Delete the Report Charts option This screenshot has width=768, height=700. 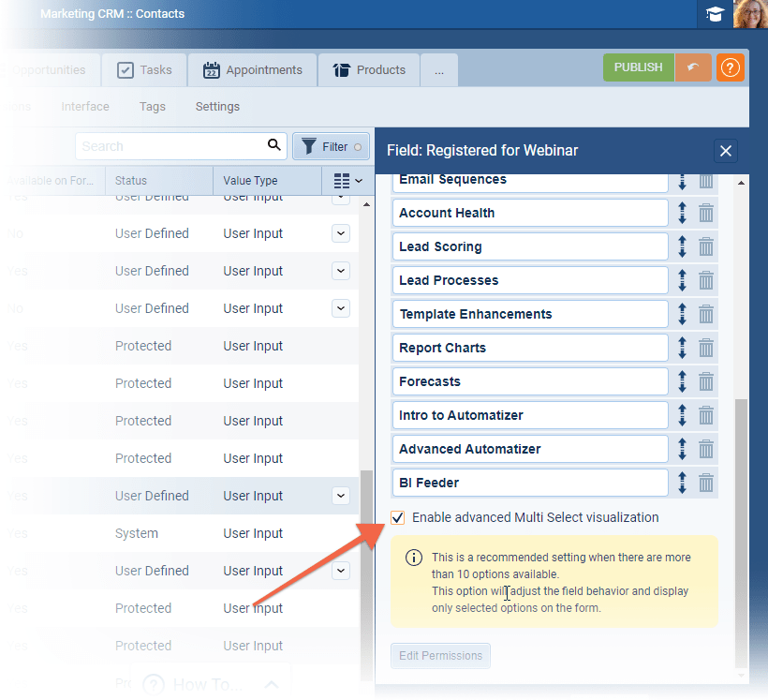[x=706, y=348]
